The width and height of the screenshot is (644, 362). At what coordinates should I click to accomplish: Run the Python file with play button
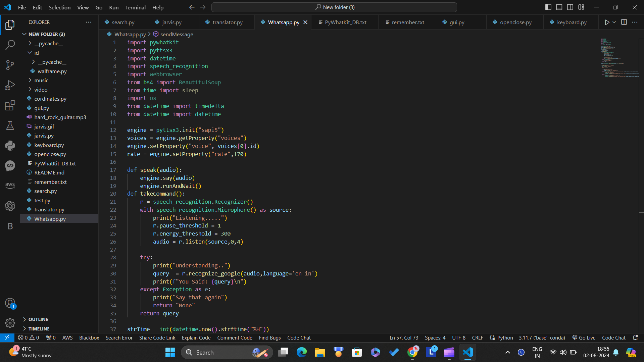coord(607,22)
